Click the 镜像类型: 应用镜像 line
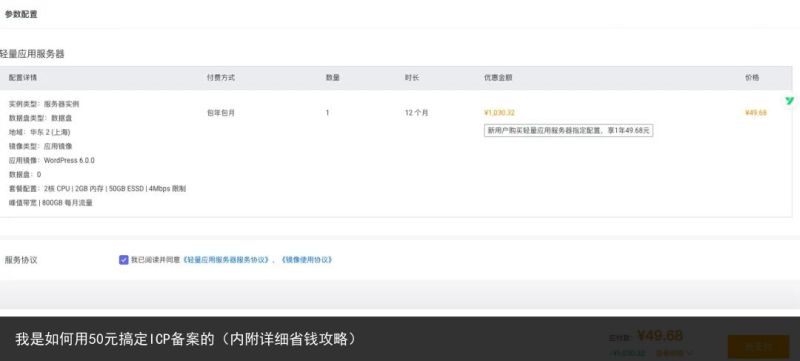Image resolution: width=800 pixels, height=361 pixels. [40, 146]
